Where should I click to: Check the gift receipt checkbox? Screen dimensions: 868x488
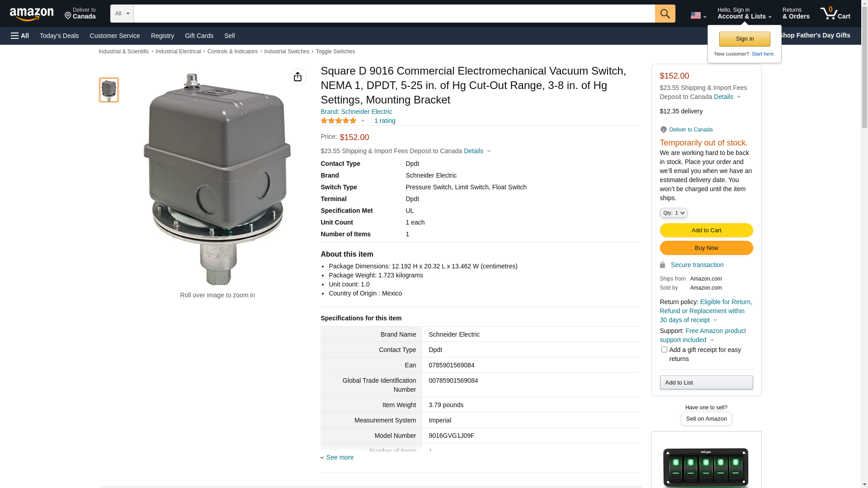664,349
